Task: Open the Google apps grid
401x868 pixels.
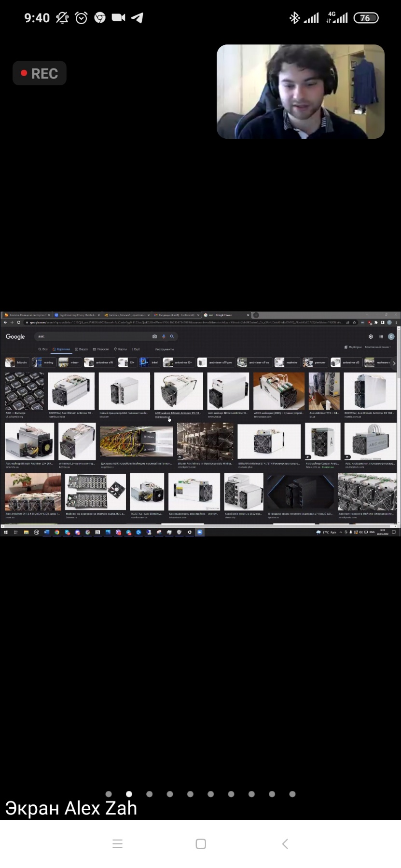Action: 381,336
